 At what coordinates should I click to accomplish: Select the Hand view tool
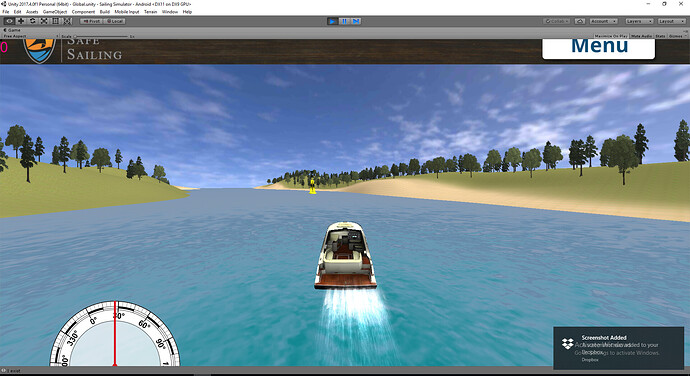(9, 21)
